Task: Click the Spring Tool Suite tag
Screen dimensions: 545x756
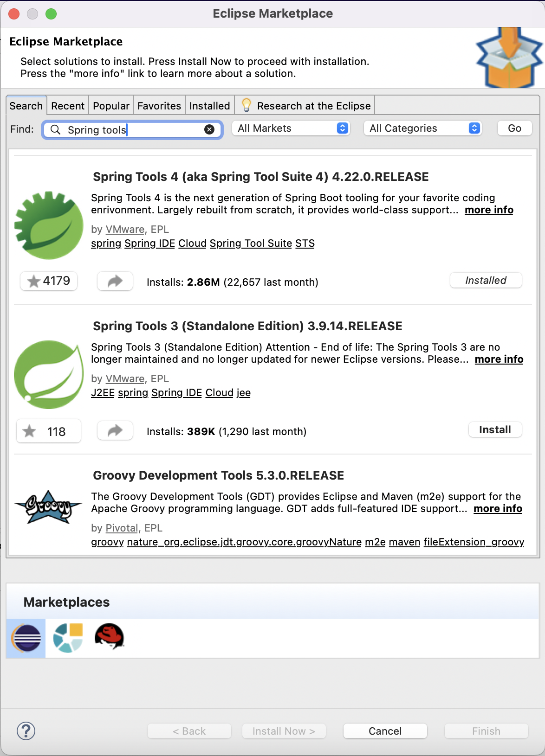Action: point(251,243)
